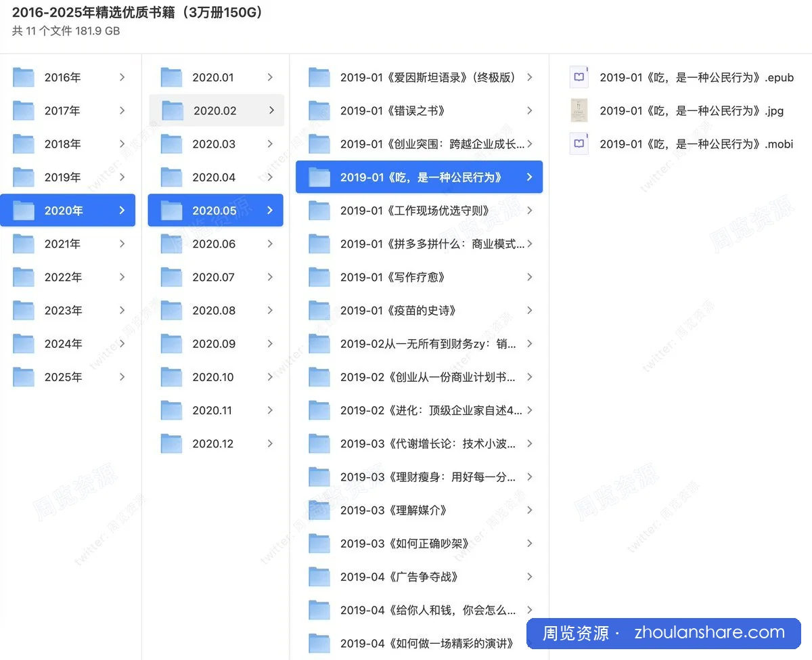Screen dimensions: 812x660
Task: Click the 2020.11 folder name
Action: click(212, 410)
